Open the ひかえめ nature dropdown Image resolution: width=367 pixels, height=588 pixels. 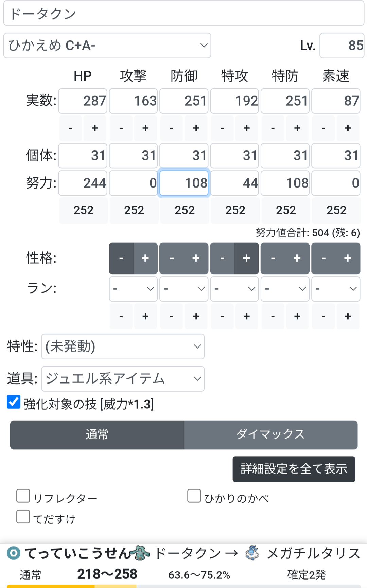(107, 46)
